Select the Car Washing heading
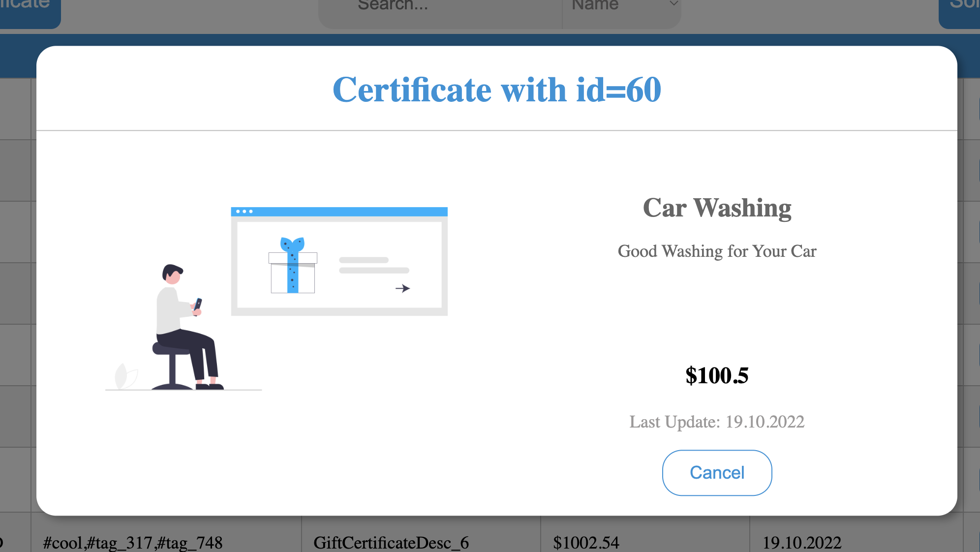The width and height of the screenshot is (980, 552). coord(717,208)
